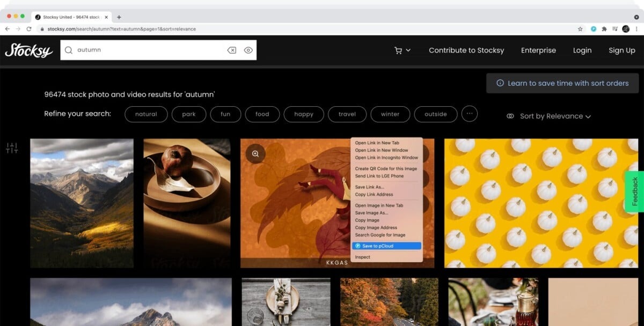The height and width of the screenshot is (326, 644).
Task: Open the Chrome extensions puzzle icon
Action: [604, 29]
